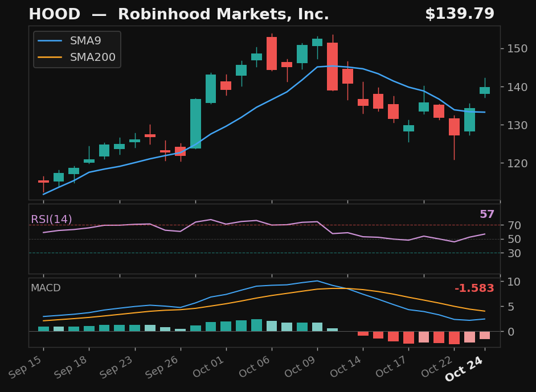Click the Sep 26 date label
This screenshot has width=536, height=392.
point(163,367)
